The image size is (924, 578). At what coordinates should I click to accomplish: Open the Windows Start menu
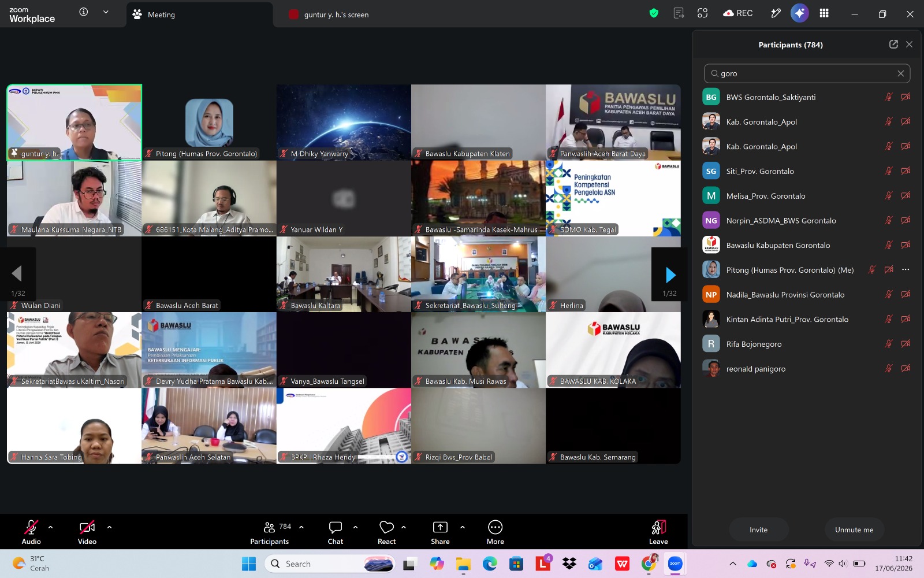point(249,564)
